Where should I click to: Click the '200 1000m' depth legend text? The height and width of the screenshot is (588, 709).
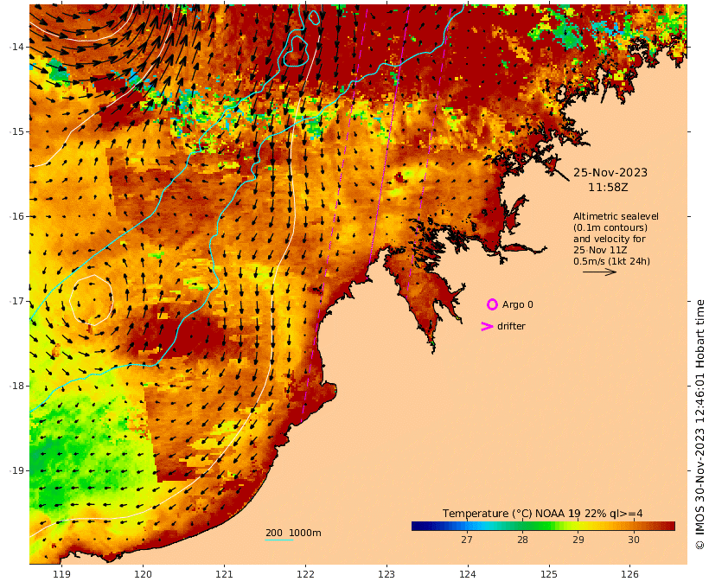pyautogui.click(x=293, y=533)
